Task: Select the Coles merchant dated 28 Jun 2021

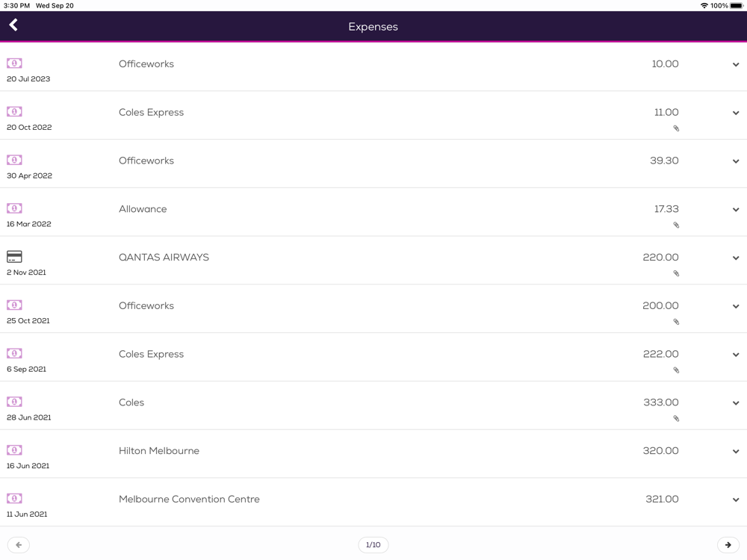Action: pos(131,402)
